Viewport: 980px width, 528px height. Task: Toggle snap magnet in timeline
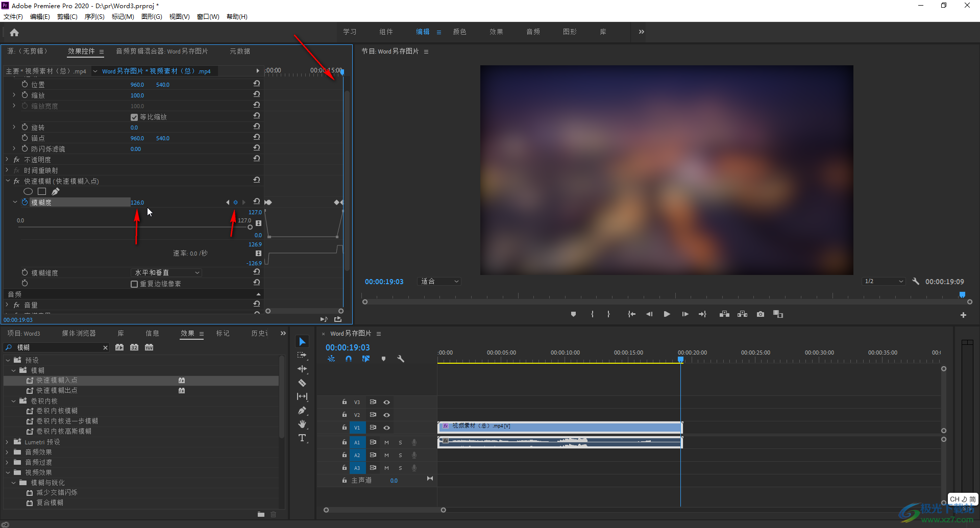[349, 359]
